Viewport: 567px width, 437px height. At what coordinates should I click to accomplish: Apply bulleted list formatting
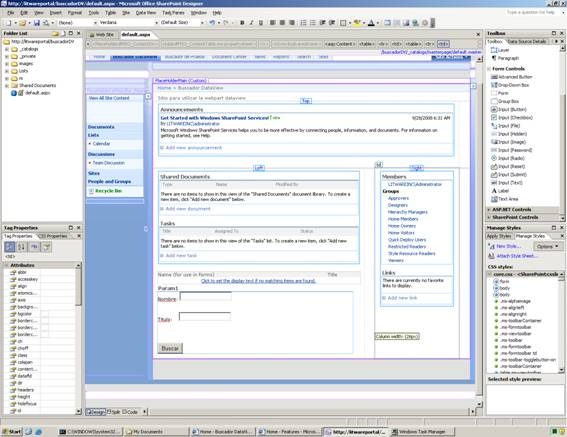(x=312, y=23)
